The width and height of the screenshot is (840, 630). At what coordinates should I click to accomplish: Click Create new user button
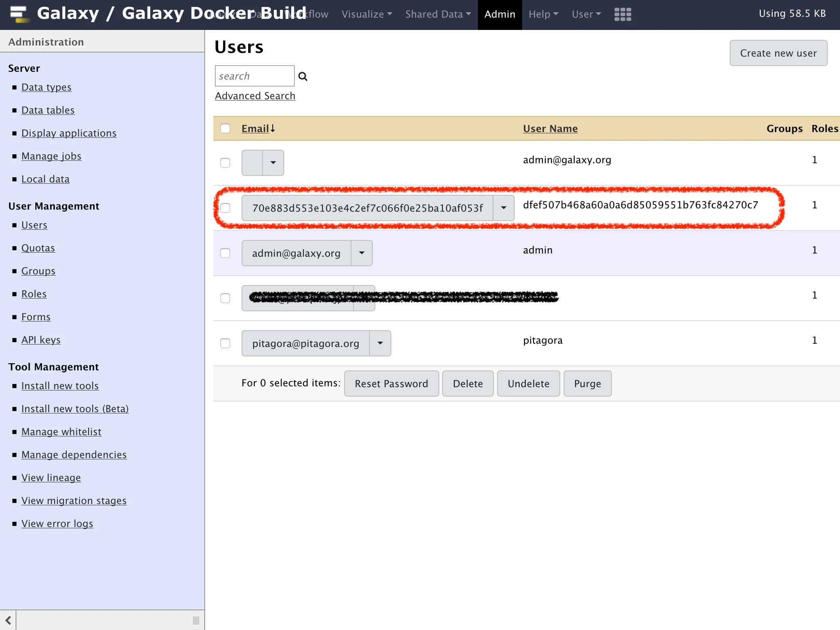coord(778,53)
